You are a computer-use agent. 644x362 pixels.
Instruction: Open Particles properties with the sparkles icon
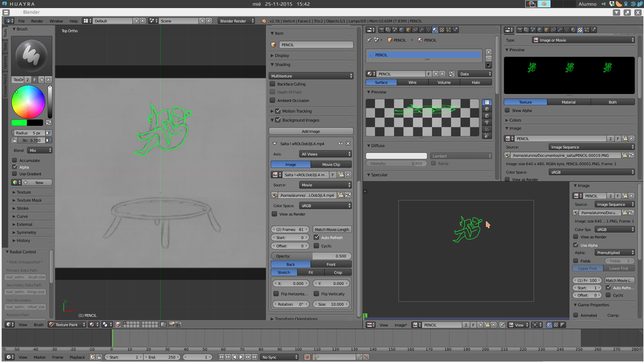pyautogui.click(x=587, y=29)
